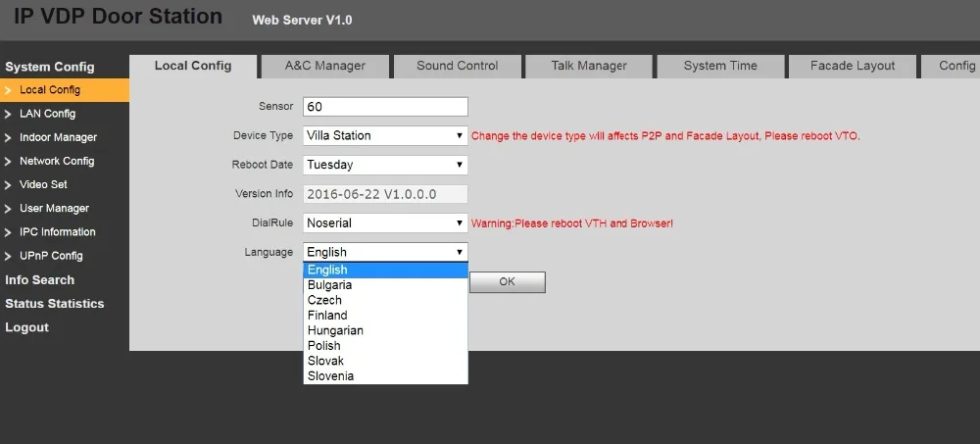The image size is (980, 444).
Task: Expand the Status Statistics section
Action: click(x=54, y=304)
